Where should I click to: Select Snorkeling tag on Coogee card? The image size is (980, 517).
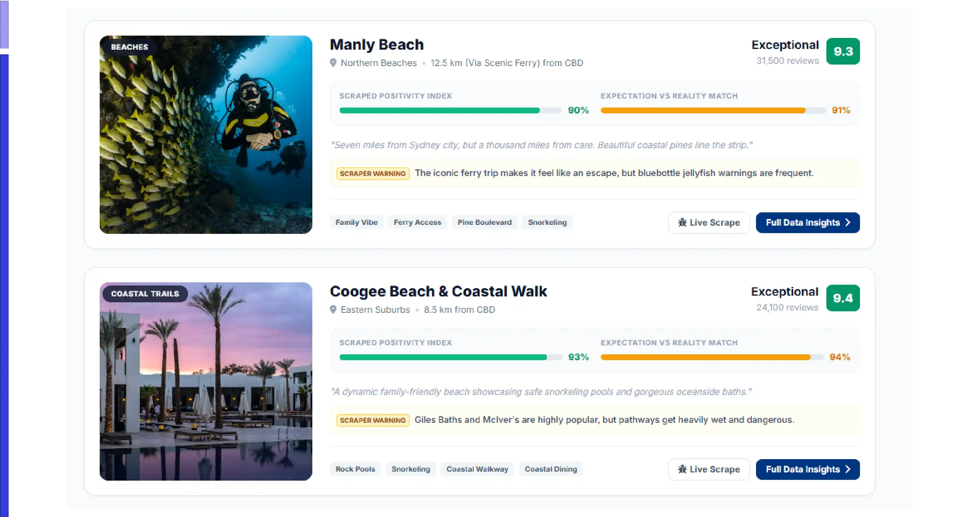[410, 469]
